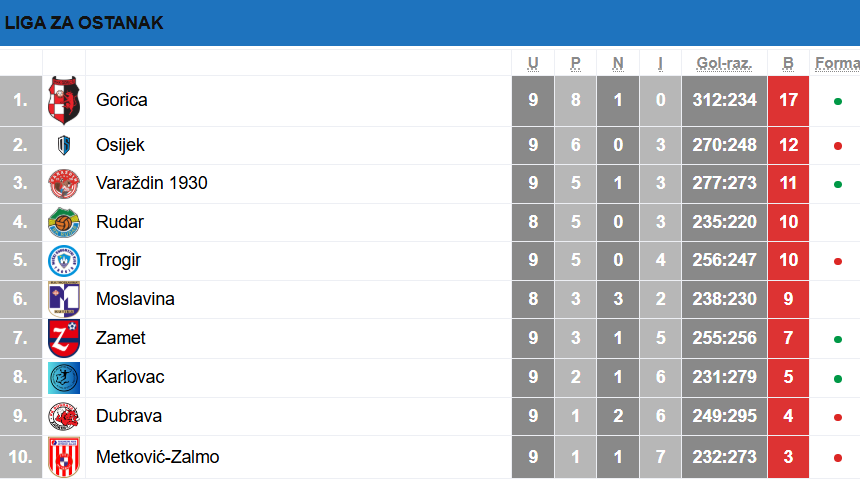The image size is (860, 486).
Task: Click the Trogir club crest
Action: tap(64, 261)
